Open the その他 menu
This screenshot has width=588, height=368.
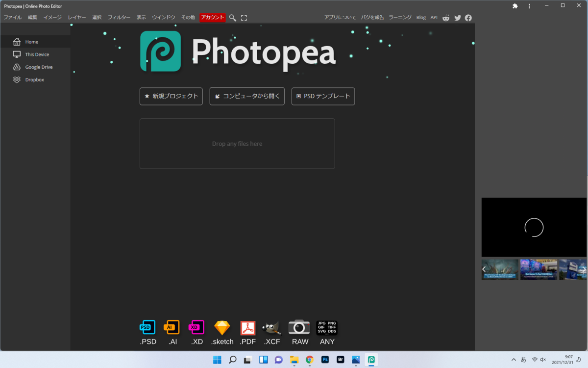188,18
